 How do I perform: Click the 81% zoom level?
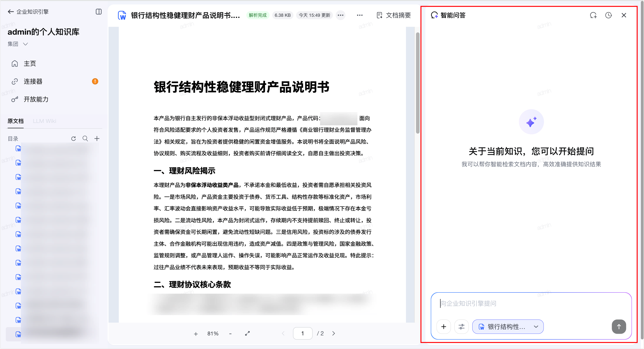point(213,334)
